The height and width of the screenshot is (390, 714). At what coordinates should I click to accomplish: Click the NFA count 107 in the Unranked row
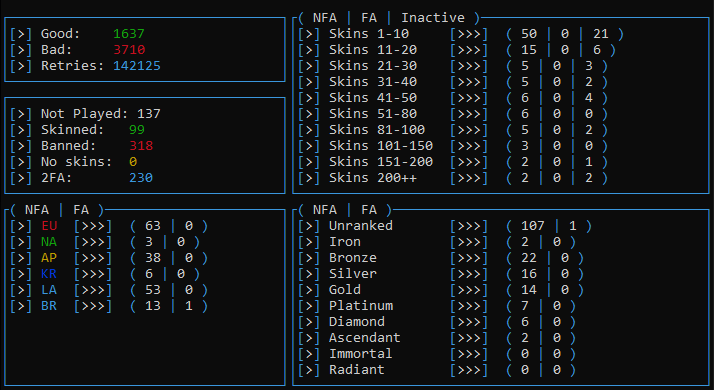click(x=533, y=226)
